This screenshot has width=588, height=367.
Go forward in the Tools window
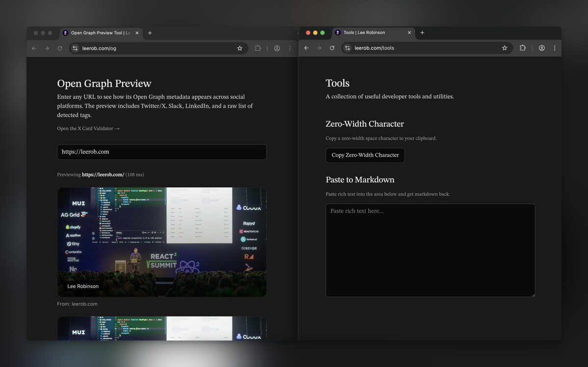319,48
